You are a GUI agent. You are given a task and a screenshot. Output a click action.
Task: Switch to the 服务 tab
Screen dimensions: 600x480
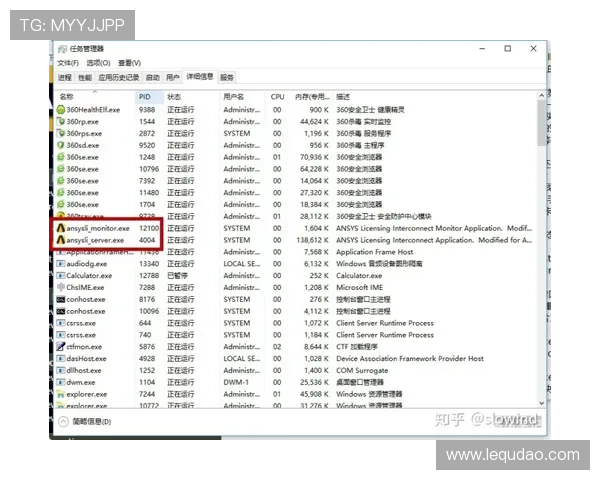coord(227,77)
